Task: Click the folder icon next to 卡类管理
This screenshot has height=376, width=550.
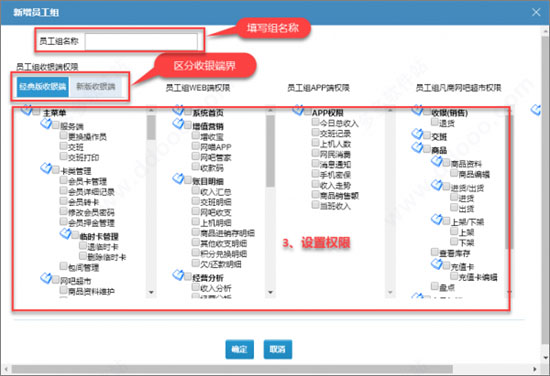Action: 46,168
